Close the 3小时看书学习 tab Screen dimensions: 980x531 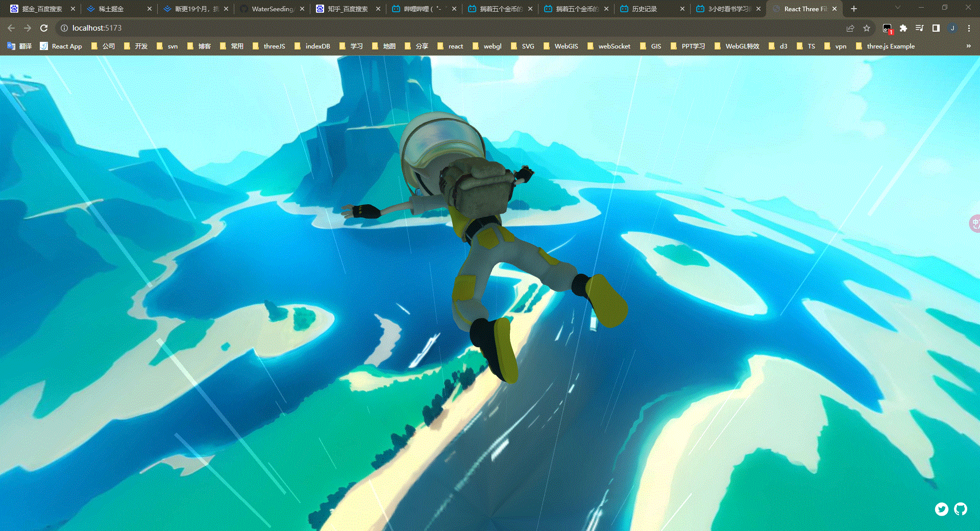758,9
